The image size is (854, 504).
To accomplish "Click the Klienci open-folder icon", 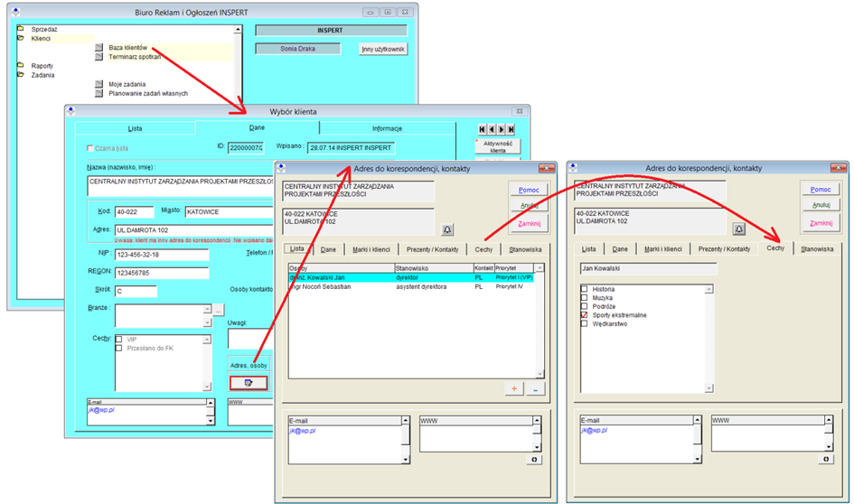I will pyautogui.click(x=20, y=38).
